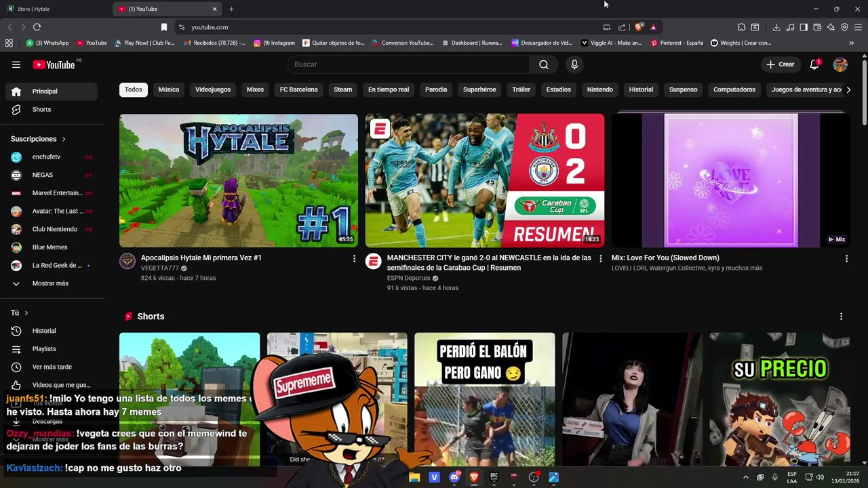Select the Todos filter chip

(134, 89)
